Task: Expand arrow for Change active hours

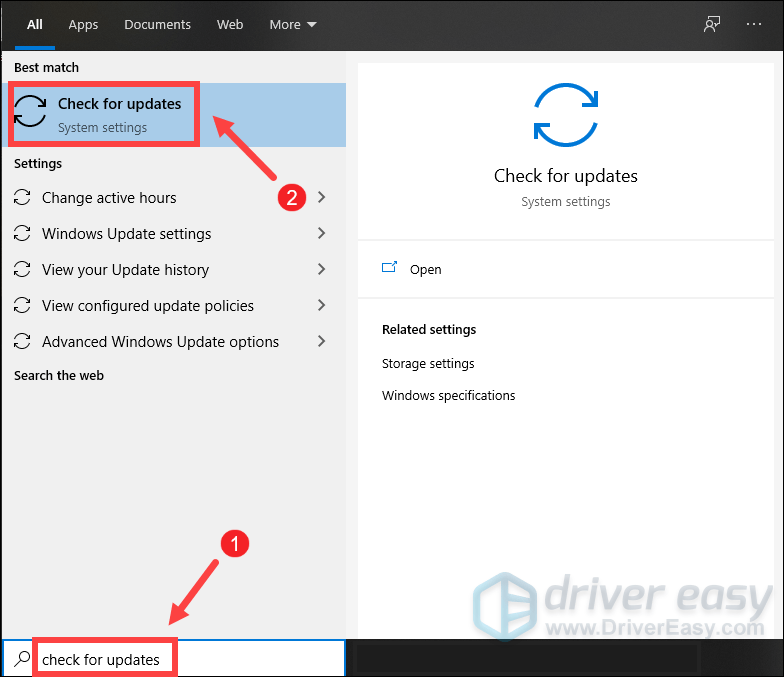Action: [321, 198]
